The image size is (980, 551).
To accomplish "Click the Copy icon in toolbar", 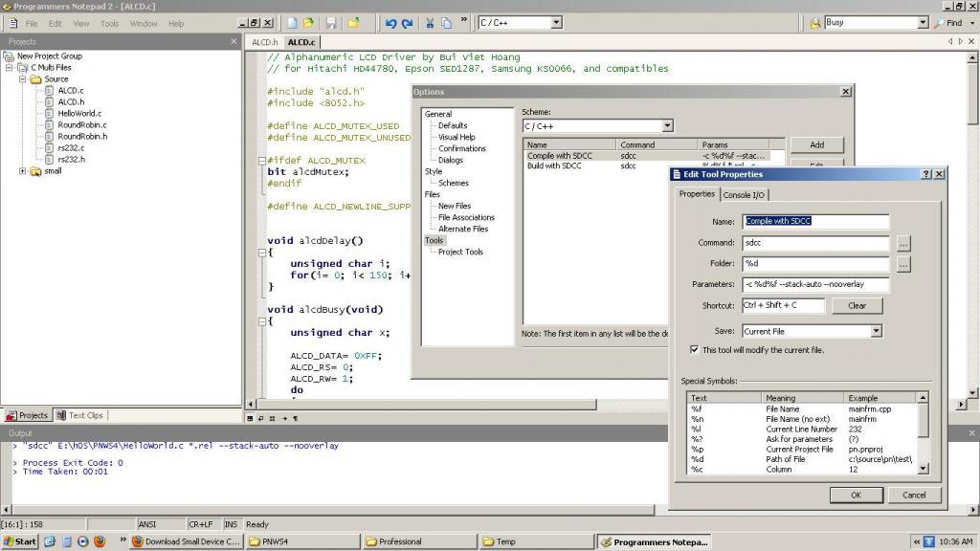I will tap(447, 23).
